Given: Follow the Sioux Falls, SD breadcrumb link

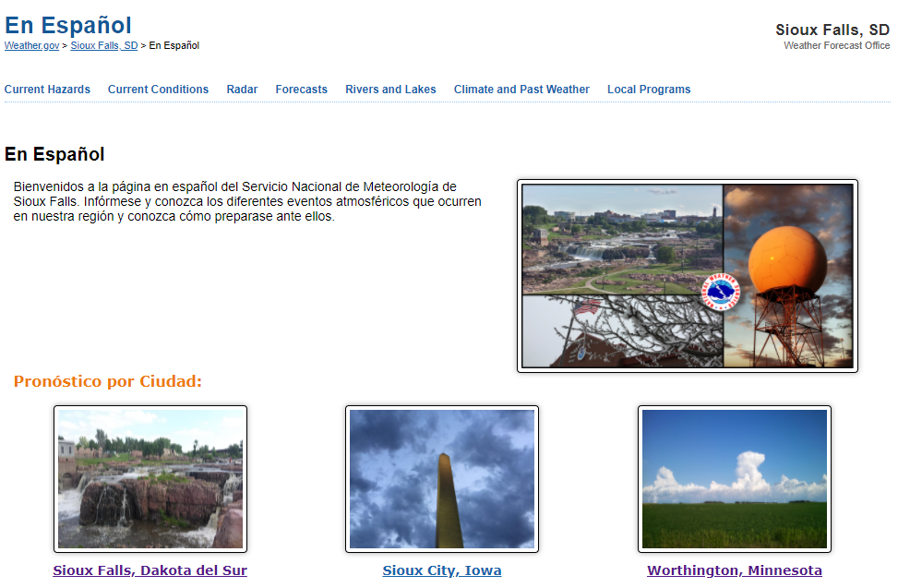Looking at the screenshot, I should 104,45.
